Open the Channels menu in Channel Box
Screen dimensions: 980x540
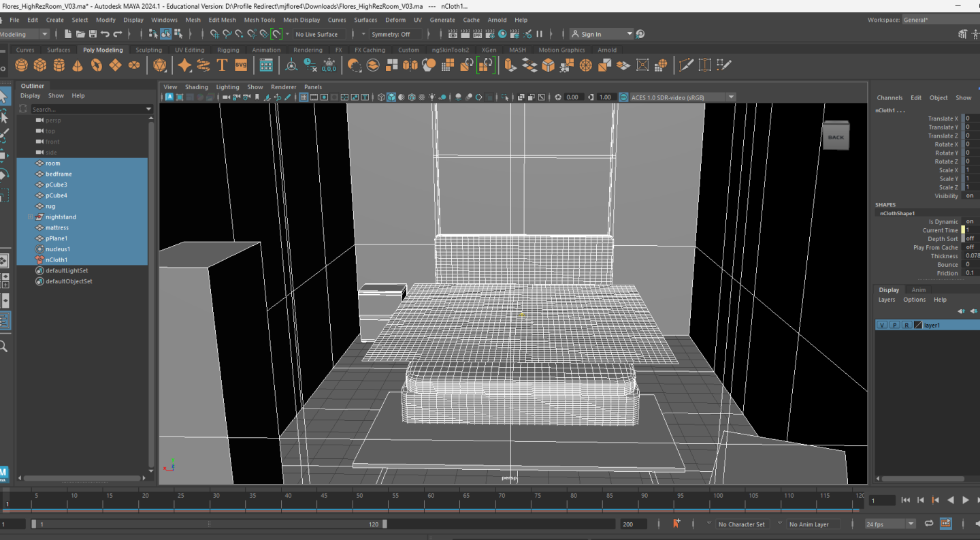pyautogui.click(x=889, y=98)
